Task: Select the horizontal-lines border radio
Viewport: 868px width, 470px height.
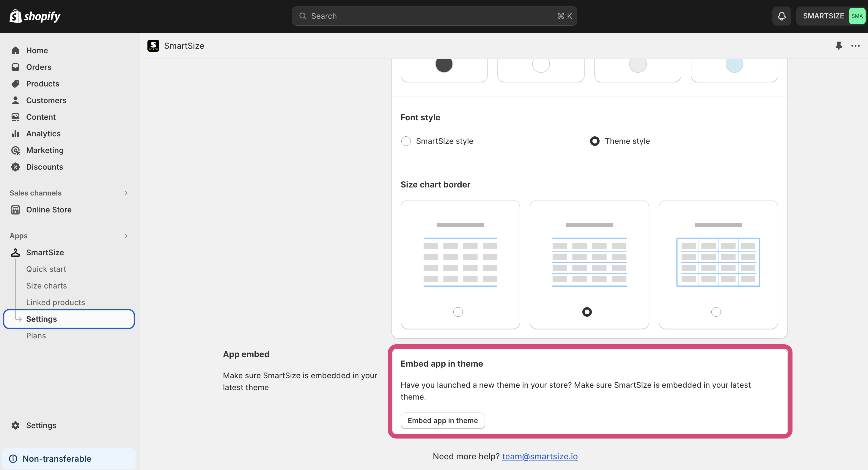Action: (x=587, y=312)
